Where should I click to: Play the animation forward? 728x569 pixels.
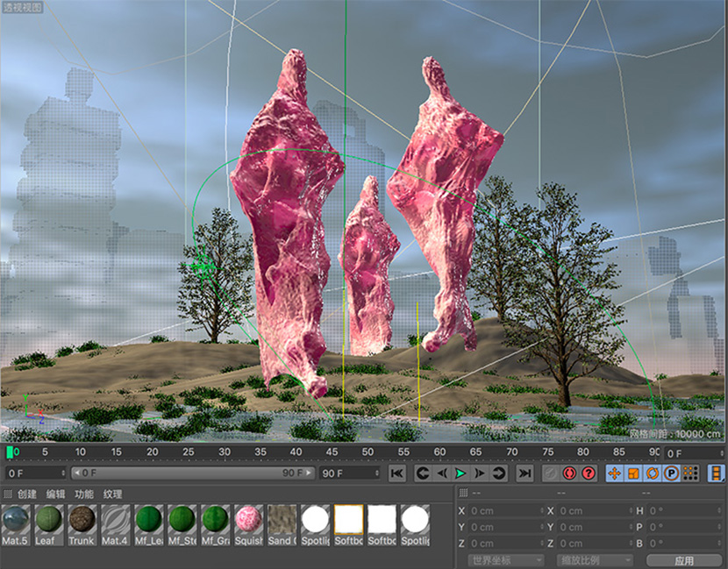(460, 473)
